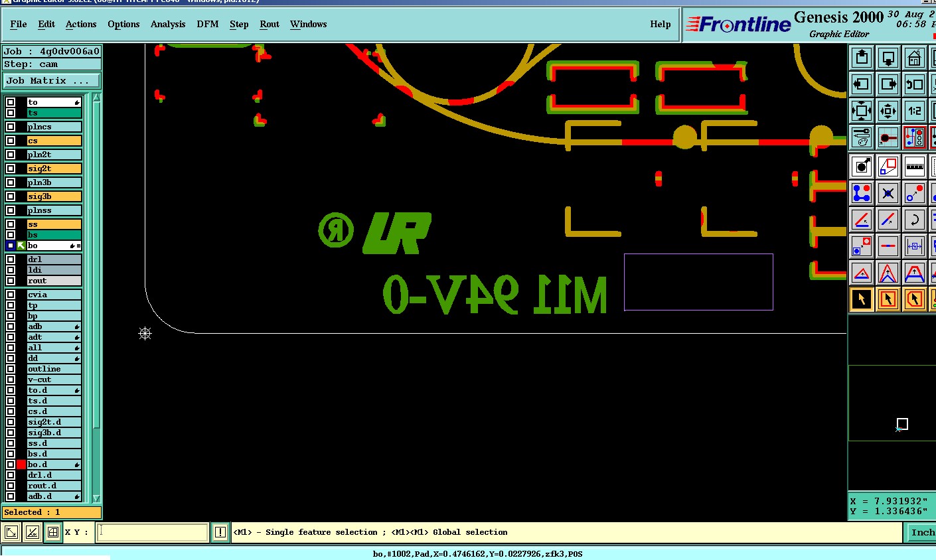This screenshot has height=560, width=936.
Task: Click the layer list scroll down arrow
Action: coord(96,498)
